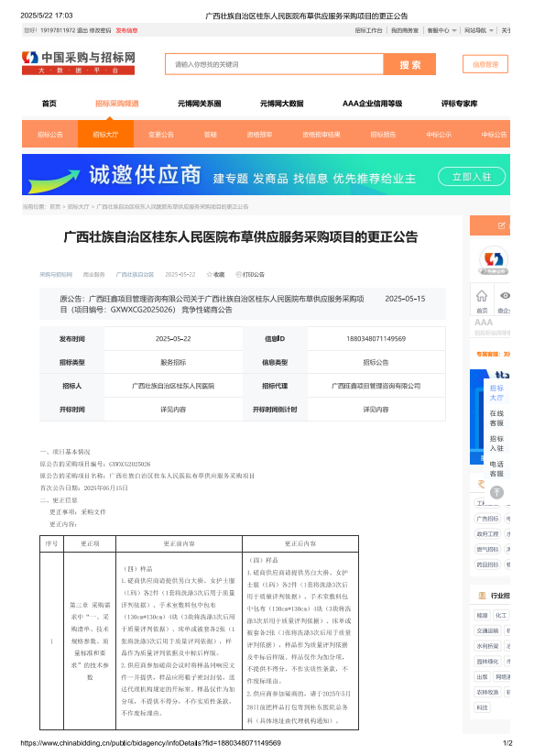Click the 能源 industry tag

pos(482,615)
